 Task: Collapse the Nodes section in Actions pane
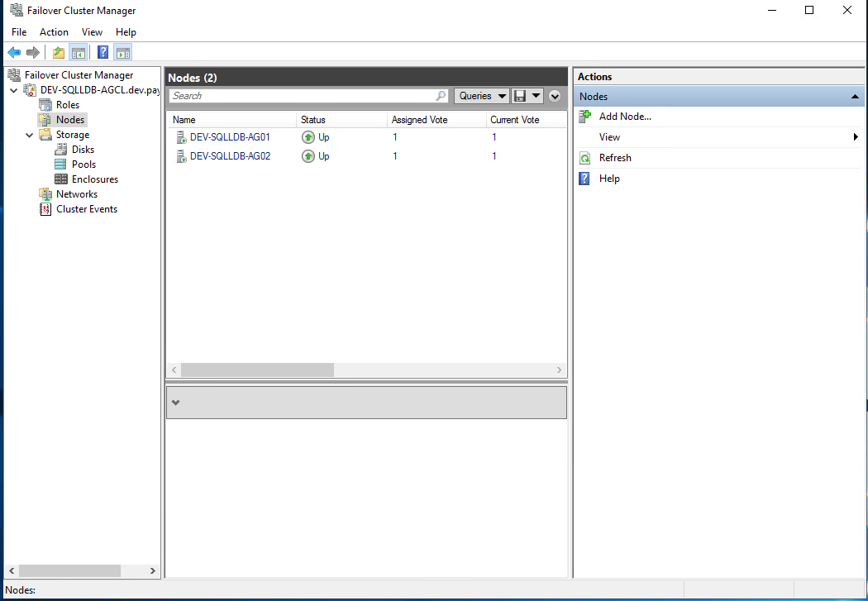pos(855,96)
